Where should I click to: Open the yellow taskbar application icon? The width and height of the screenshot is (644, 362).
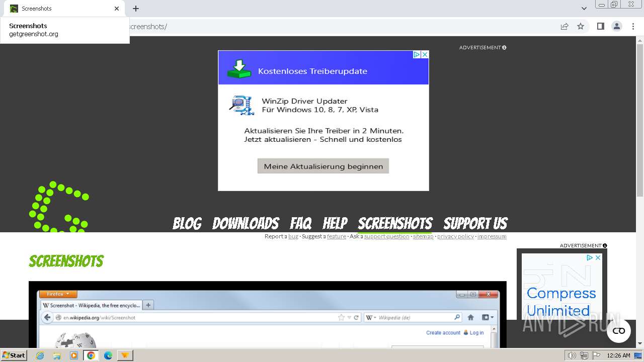(x=125, y=355)
